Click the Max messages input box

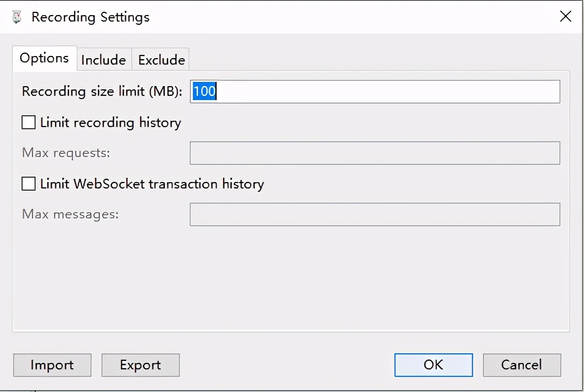(x=374, y=214)
